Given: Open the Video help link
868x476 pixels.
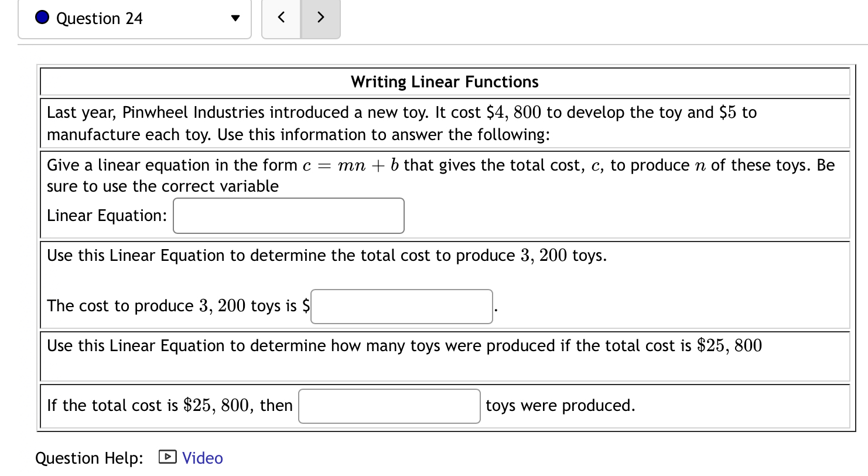Looking at the screenshot, I should [203, 458].
